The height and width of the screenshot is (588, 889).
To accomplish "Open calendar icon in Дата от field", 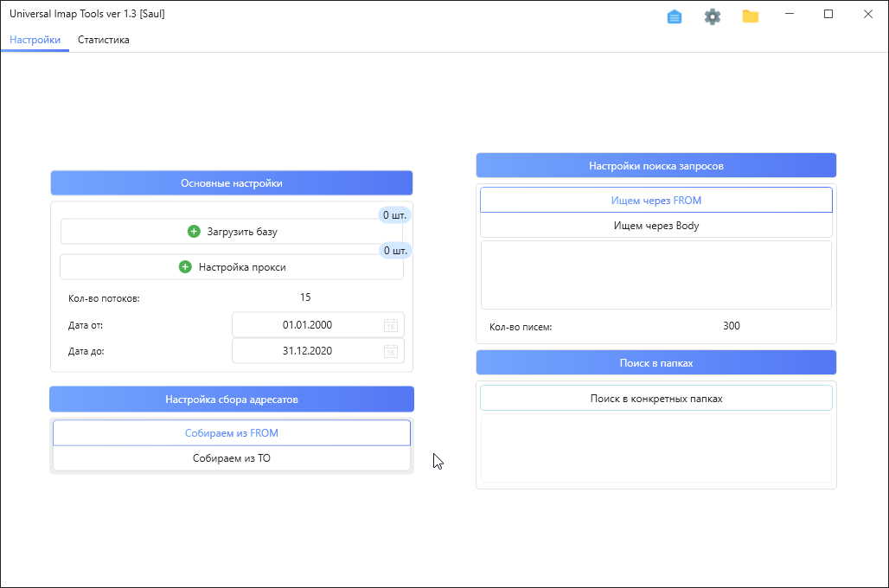I will [x=391, y=325].
